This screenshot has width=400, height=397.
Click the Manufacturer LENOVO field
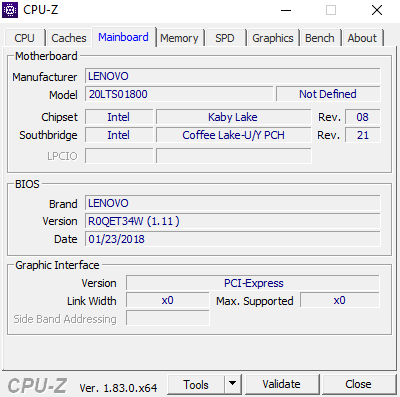coord(232,76)
